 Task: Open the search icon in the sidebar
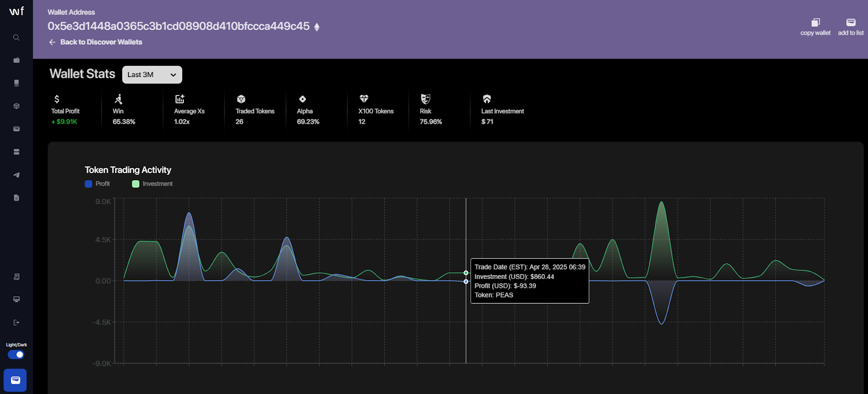tap(16, 37)
